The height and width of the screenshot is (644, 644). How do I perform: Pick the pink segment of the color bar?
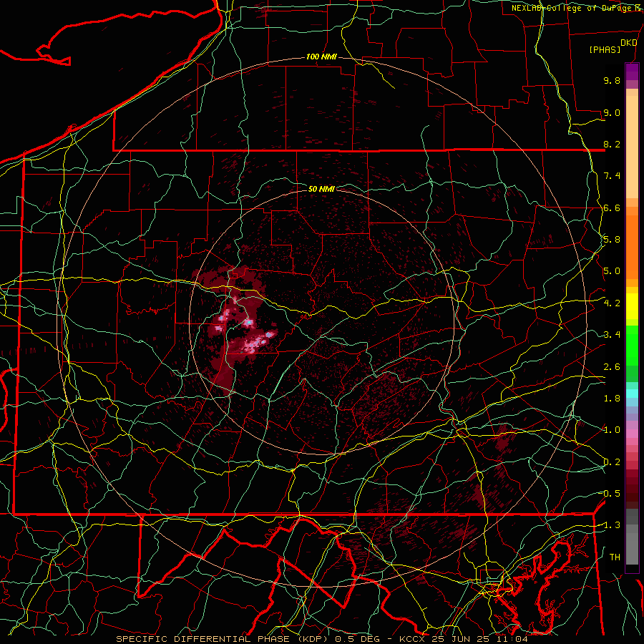click(632, 434)
